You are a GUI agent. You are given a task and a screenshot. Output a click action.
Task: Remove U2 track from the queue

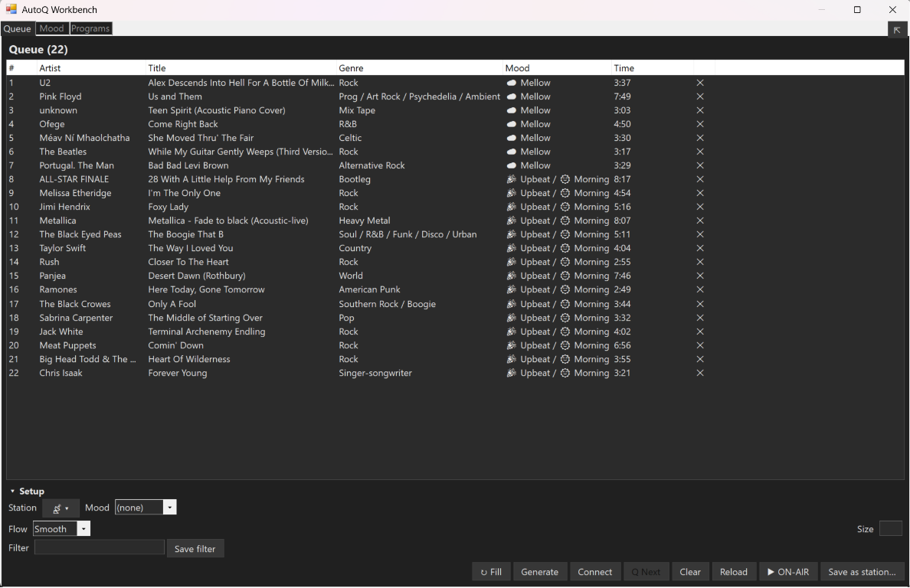point(700,83)
